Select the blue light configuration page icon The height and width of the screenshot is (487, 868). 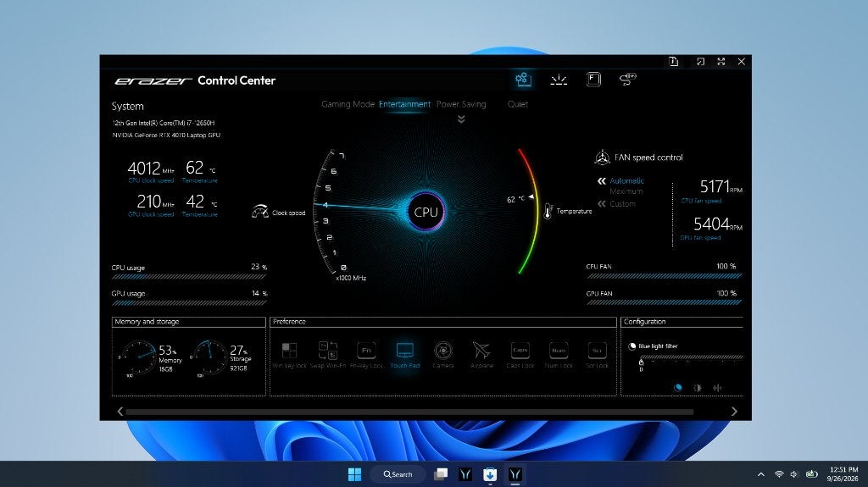(677, 388)
